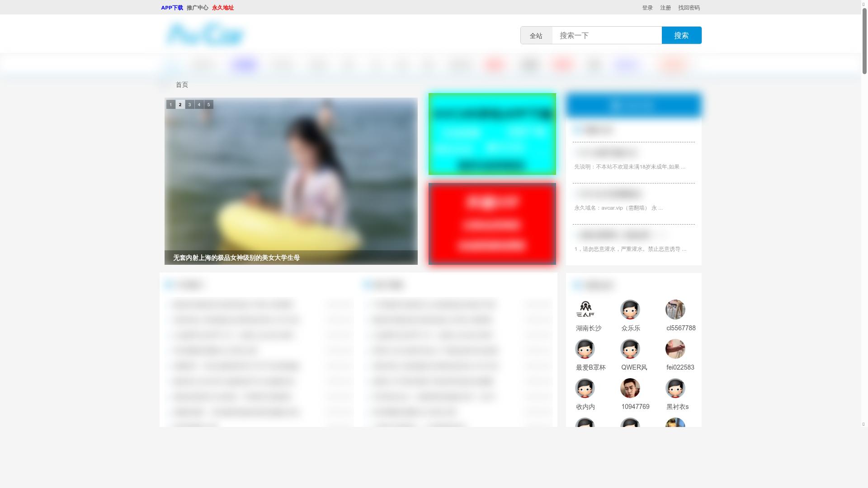This screenshot has height=488, width=868.
Task: Select slide indicator number 3
Action: click(x=189, y=104)
